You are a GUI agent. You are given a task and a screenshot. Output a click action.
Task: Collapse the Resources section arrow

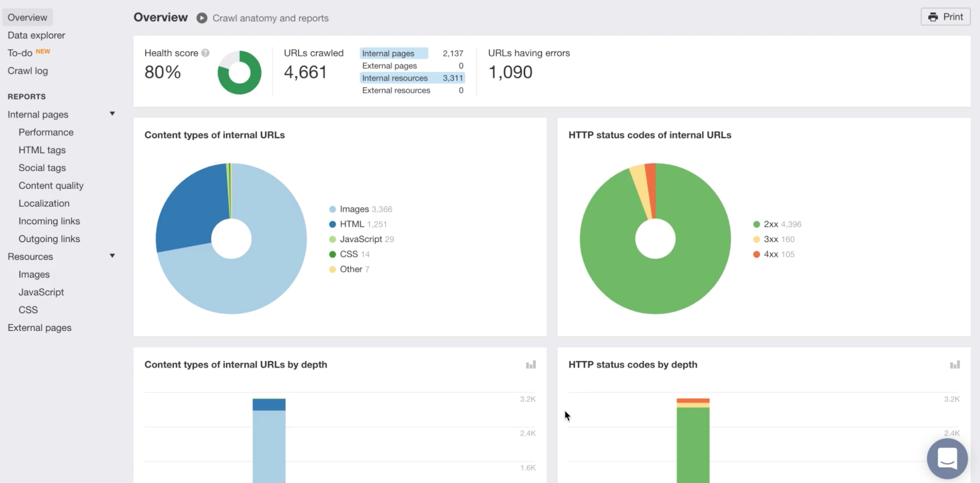tap(112, 256)
